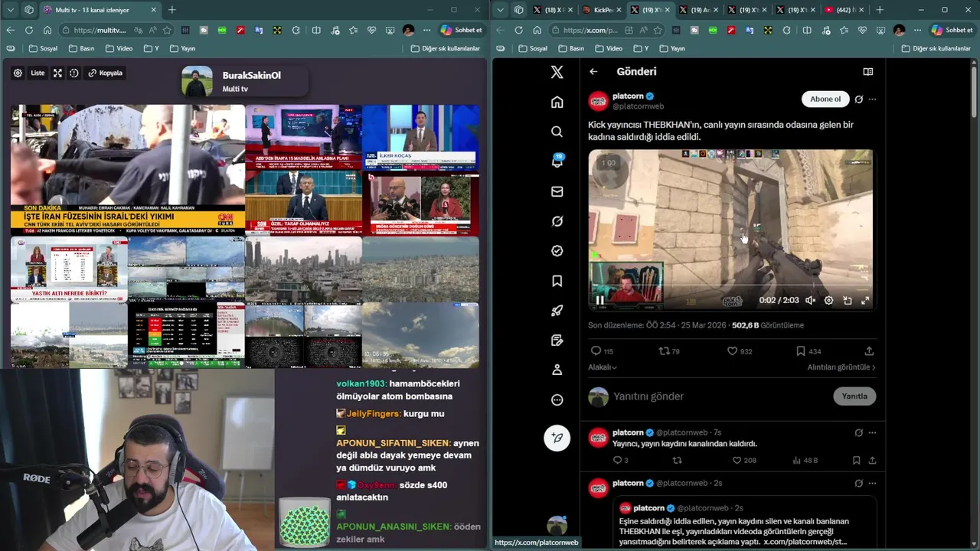The width and height of the screenshot is (980, 551).
Task: Favorite the x.com page in right browser
Action: pyautogui.click(x=658, y=30)
